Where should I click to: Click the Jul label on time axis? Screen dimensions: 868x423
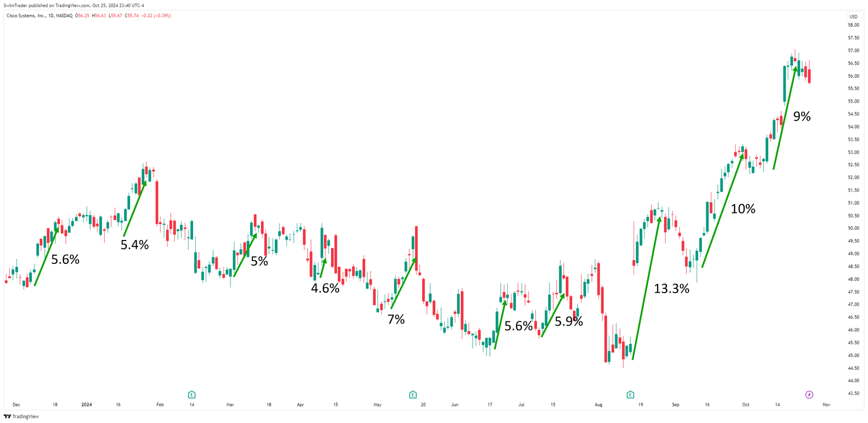(x=521, y=405)
